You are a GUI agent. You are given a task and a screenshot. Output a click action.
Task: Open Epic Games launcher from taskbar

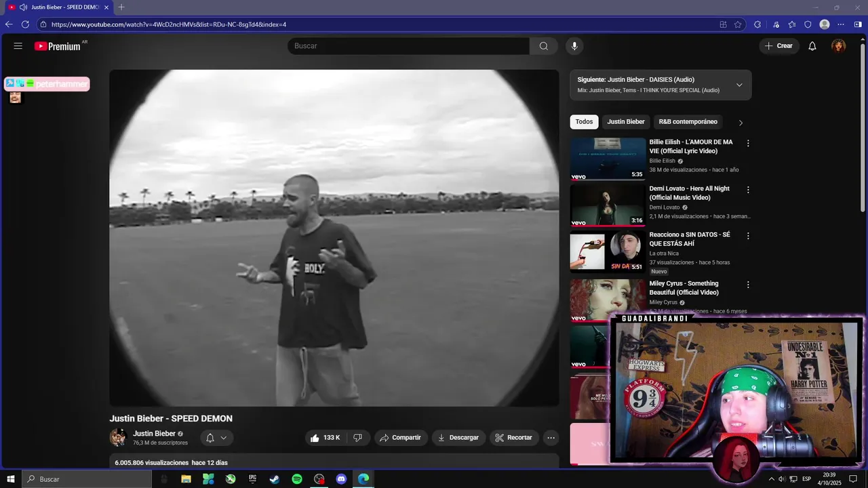pyautogui.click(x=252, y=479)
